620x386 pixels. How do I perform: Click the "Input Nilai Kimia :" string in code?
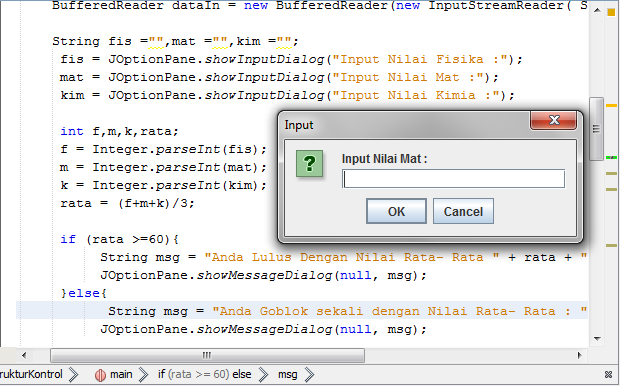click(x=416, y=95)
